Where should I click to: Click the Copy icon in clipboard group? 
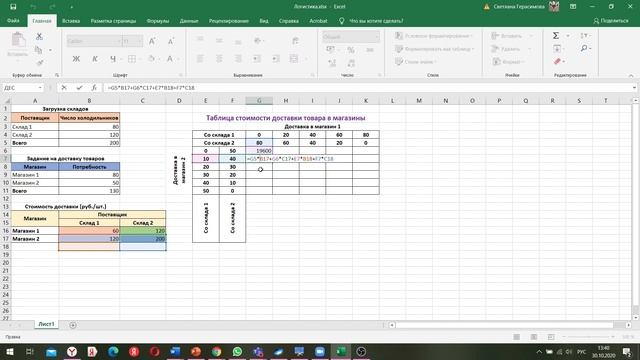coord(39,50)
